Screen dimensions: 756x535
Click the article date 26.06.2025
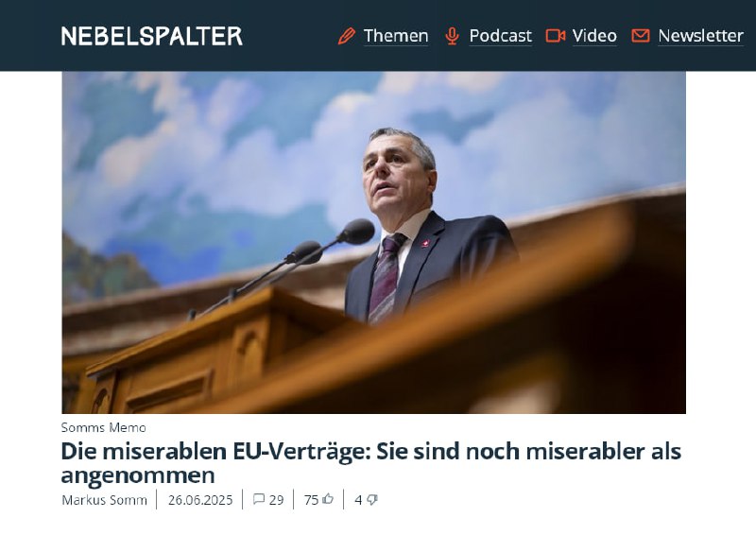200,500
